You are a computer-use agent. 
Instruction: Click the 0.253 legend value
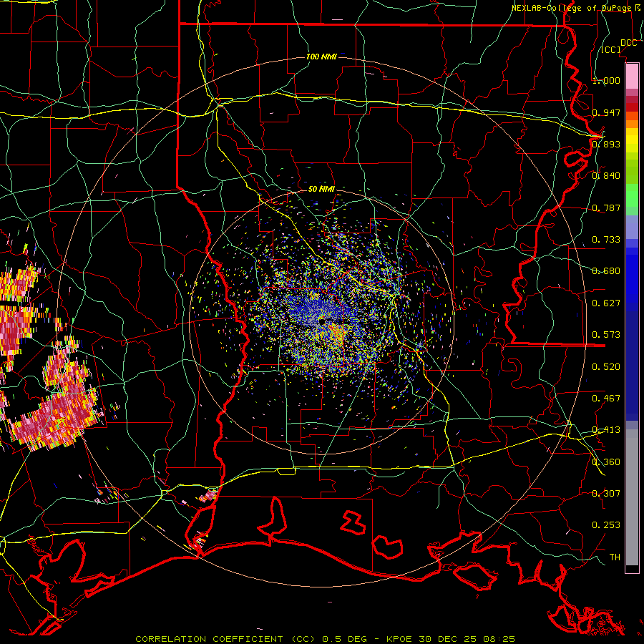pos(606,525)
